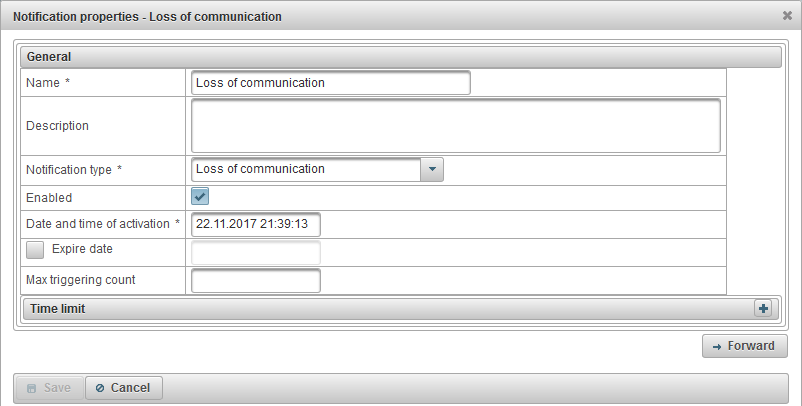Screen dimensions: 802x406
Task: Open the Notification type dropdown arrow
Action: (x=432, y=169)
